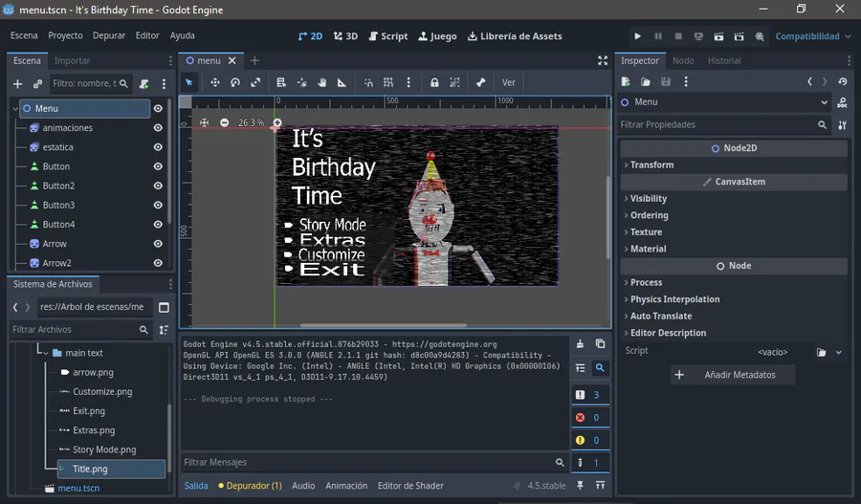Open Script property dropdown arrow
Image resolution: width=861 pixels, height=504 pixels.
tap(838, 353)
